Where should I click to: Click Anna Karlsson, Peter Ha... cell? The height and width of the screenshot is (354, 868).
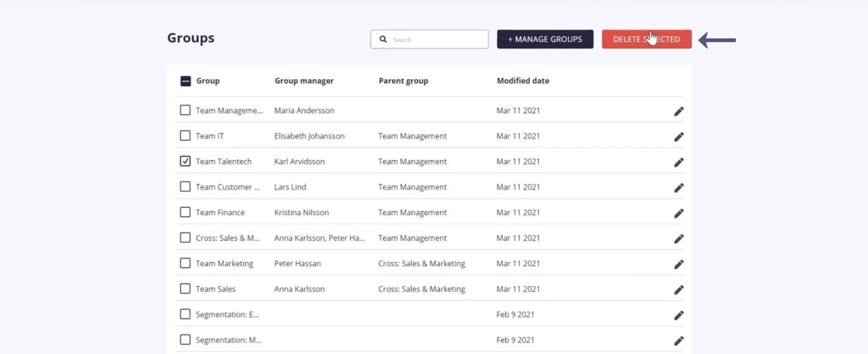(x=319, y=238)
